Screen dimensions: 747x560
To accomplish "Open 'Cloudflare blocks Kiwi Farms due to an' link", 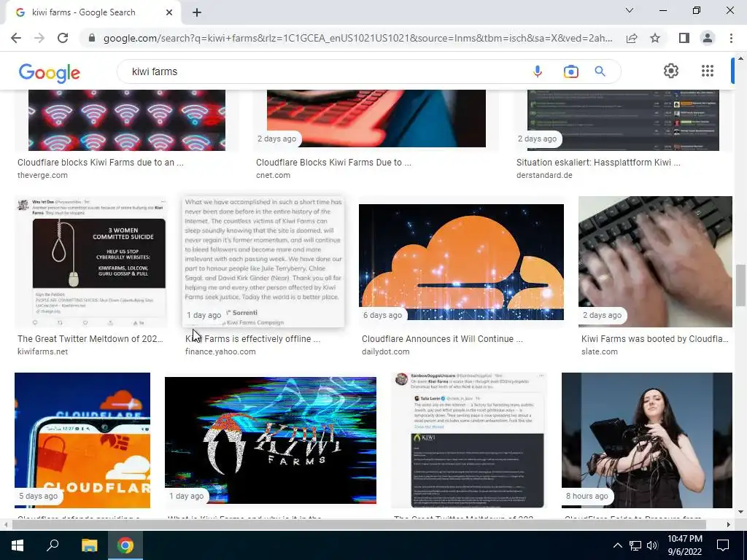I will click(x=101, y=163).
